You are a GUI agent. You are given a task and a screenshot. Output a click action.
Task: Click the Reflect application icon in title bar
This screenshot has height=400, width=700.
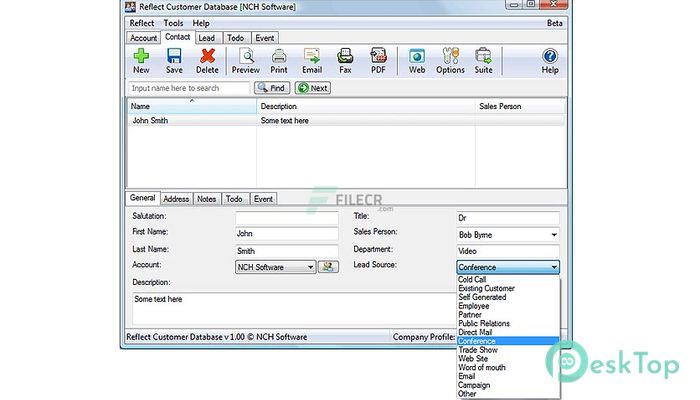130,7
